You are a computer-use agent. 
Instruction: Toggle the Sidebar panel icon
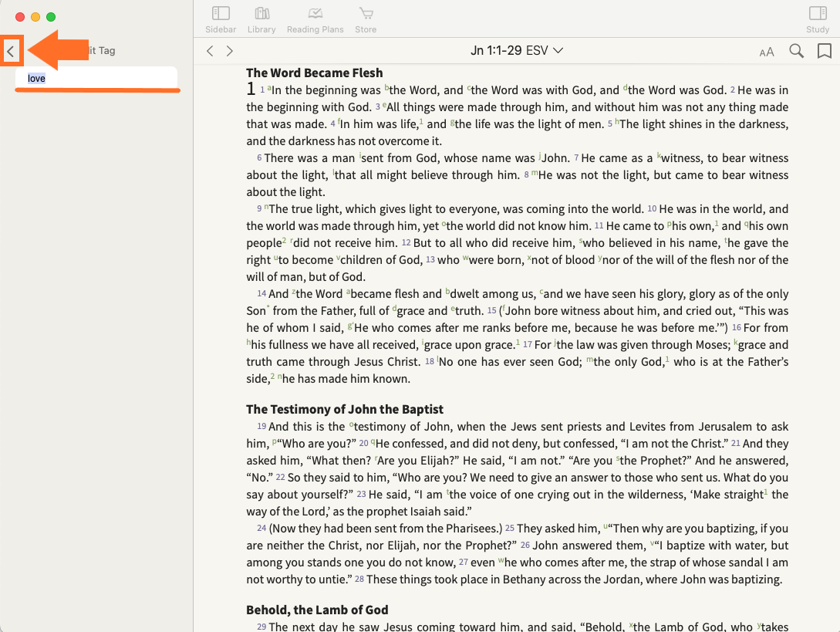(221, 13)
